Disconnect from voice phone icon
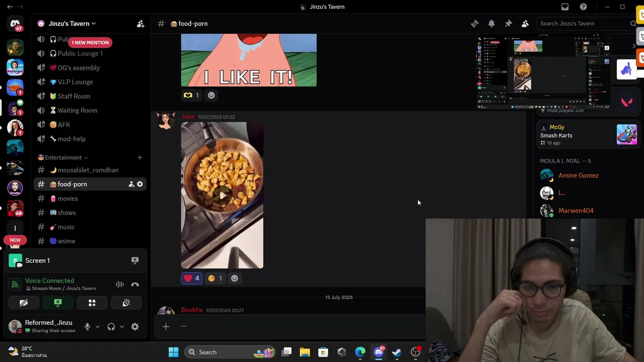 135,285
